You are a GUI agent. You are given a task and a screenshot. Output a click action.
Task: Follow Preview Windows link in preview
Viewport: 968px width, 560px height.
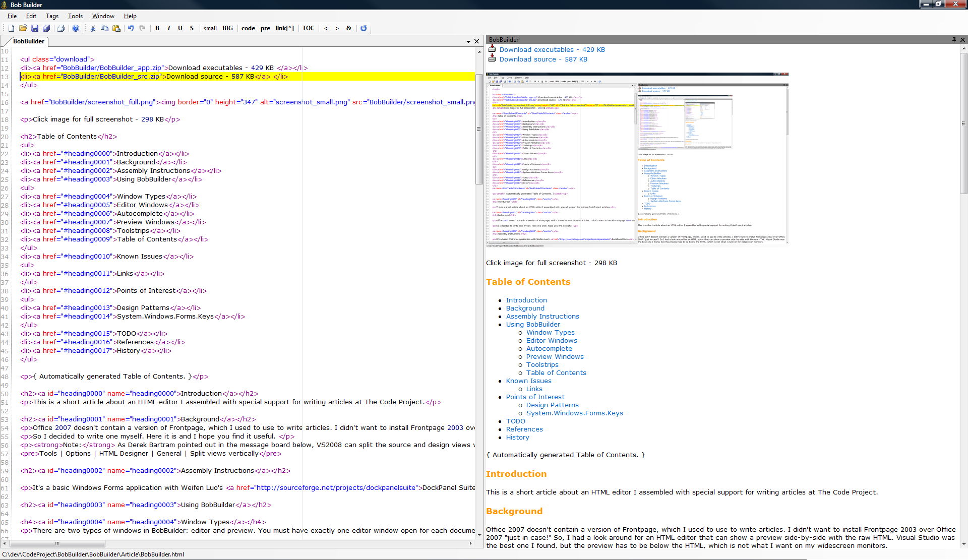[555, 356]
